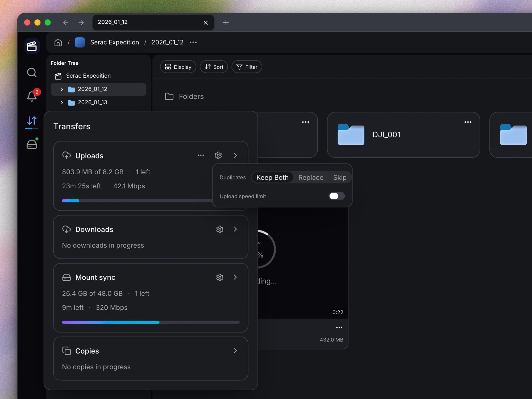The image size is (532, 399).
Task: Open Downloads settings gear
Action: click(x=220, y=229)
